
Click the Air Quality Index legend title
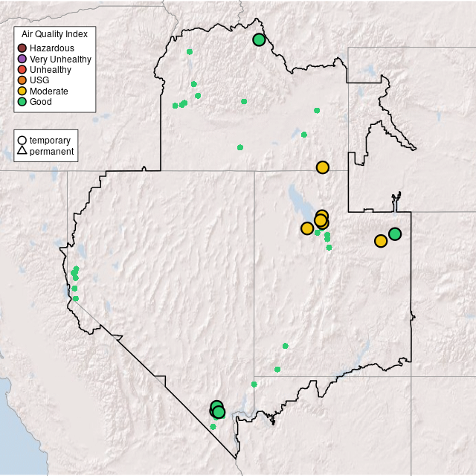click(x=55, y=34)
